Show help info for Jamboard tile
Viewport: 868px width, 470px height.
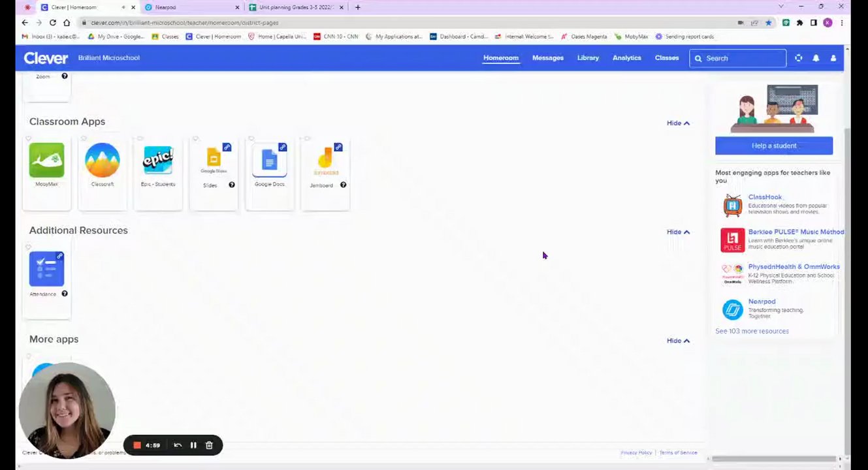point(343,185)
